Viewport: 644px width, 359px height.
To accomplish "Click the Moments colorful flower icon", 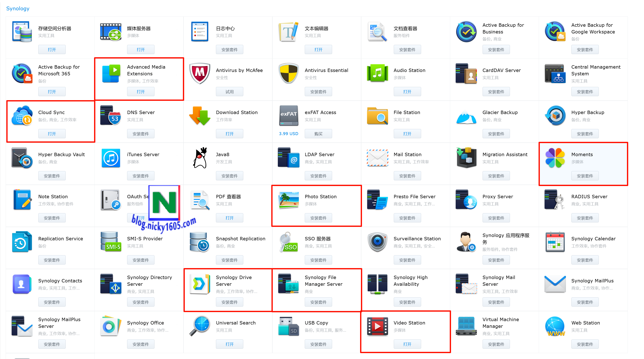I will tap(555, 158).
